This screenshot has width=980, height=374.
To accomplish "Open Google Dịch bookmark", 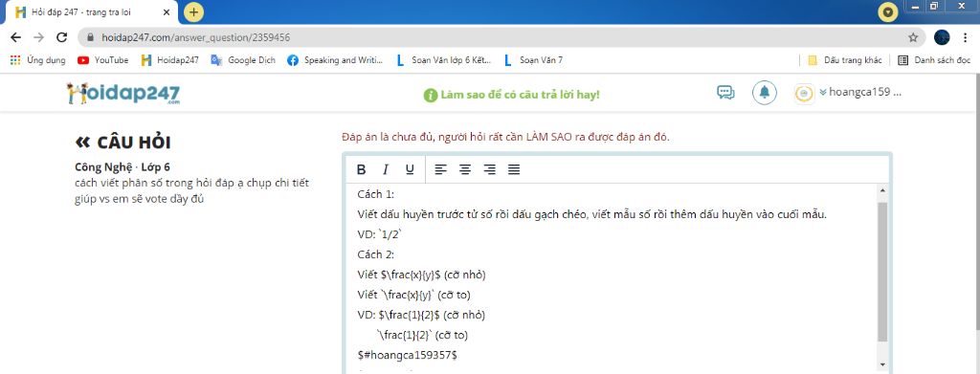I will click(x=243, y=60).
